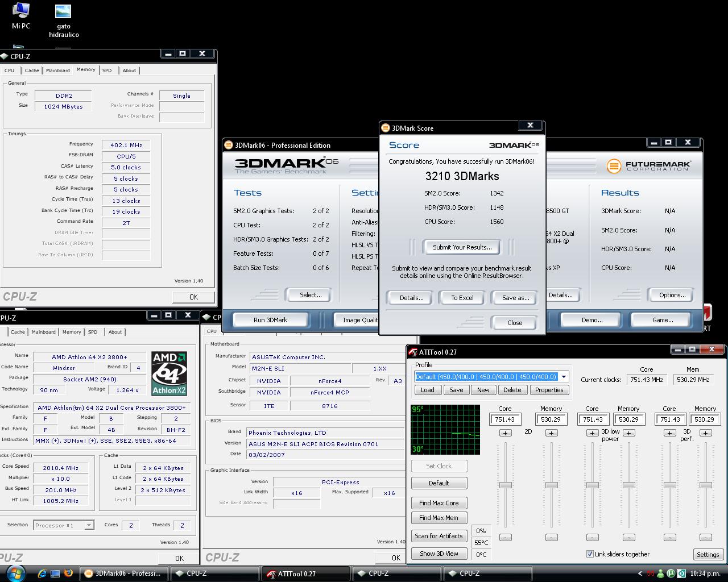Click the 3210 3DMarks score text
728x582 pixels.
pyautogui.click(x=462, y=176)
